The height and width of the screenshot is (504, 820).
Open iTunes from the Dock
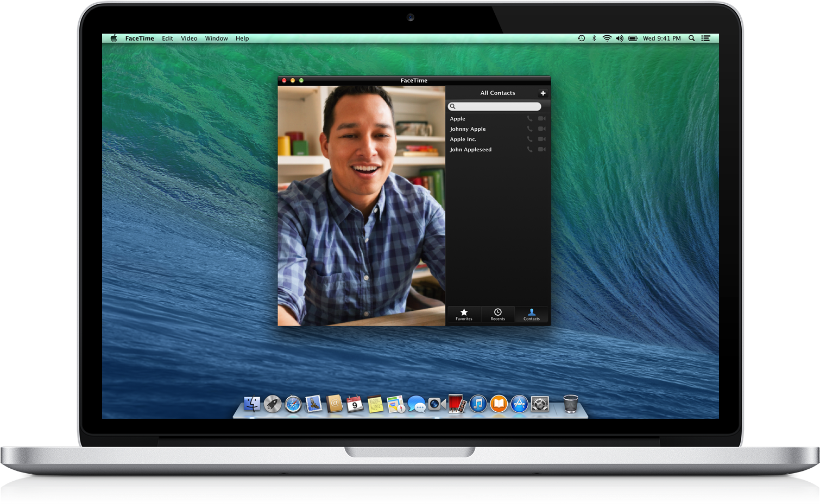478,404
